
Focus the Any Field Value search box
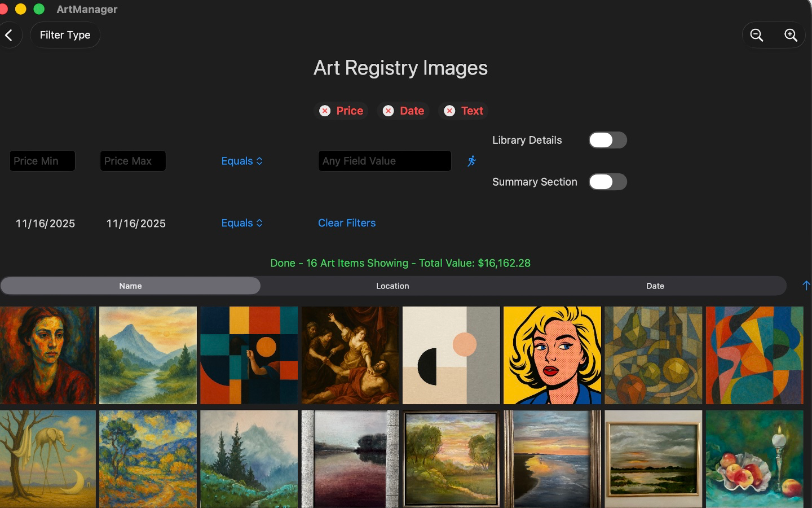pos(385,161)
